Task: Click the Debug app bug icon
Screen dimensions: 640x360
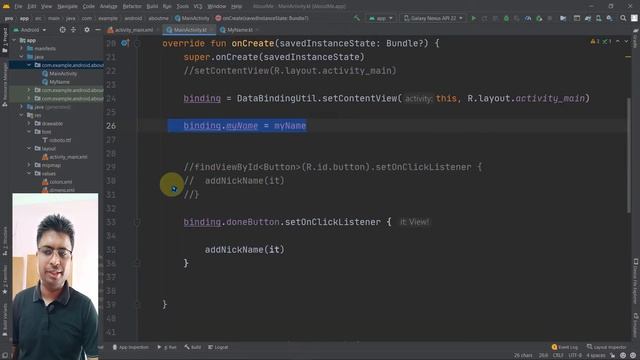Action: point(506,18)
